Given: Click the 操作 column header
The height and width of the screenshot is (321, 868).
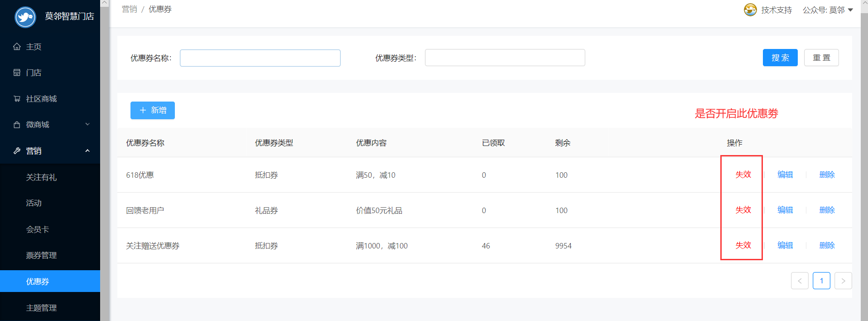Looking at the screenshot, I should 734,143.
